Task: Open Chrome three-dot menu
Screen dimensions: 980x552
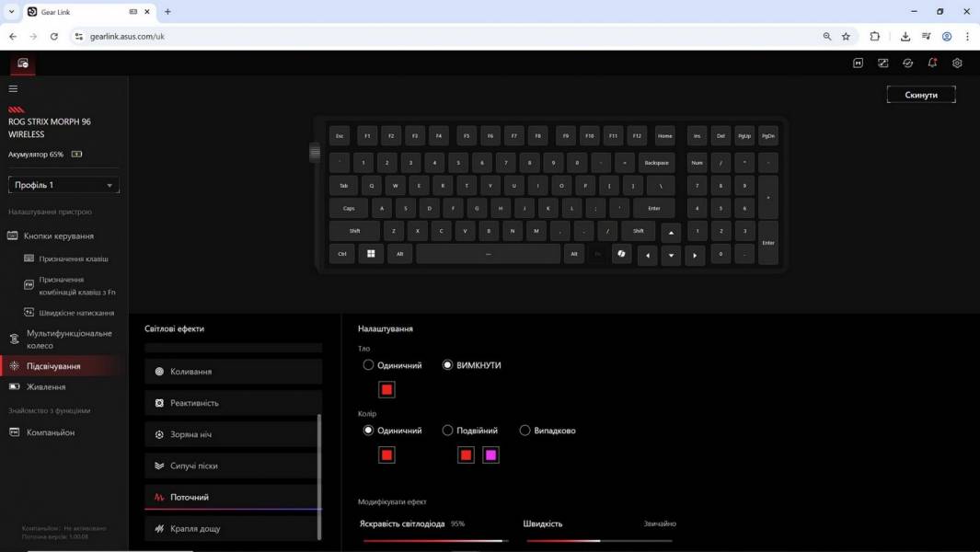Action: [x=967, y=36]
